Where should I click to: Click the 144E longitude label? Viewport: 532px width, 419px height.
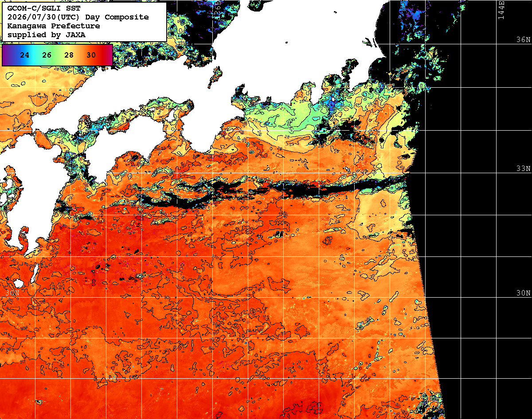pos(501,10)
